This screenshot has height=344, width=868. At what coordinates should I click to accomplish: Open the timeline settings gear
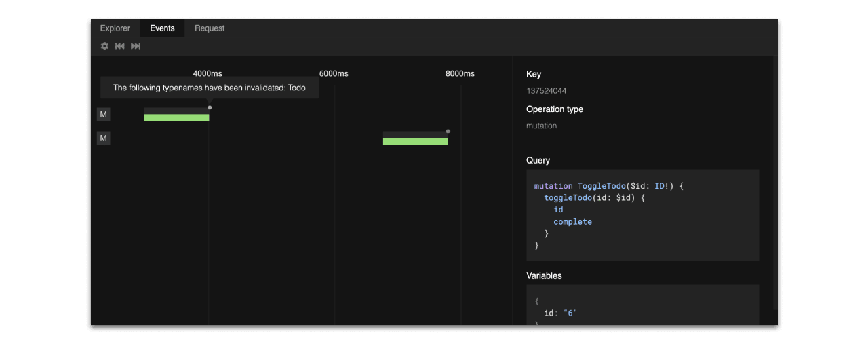(104, 46)
